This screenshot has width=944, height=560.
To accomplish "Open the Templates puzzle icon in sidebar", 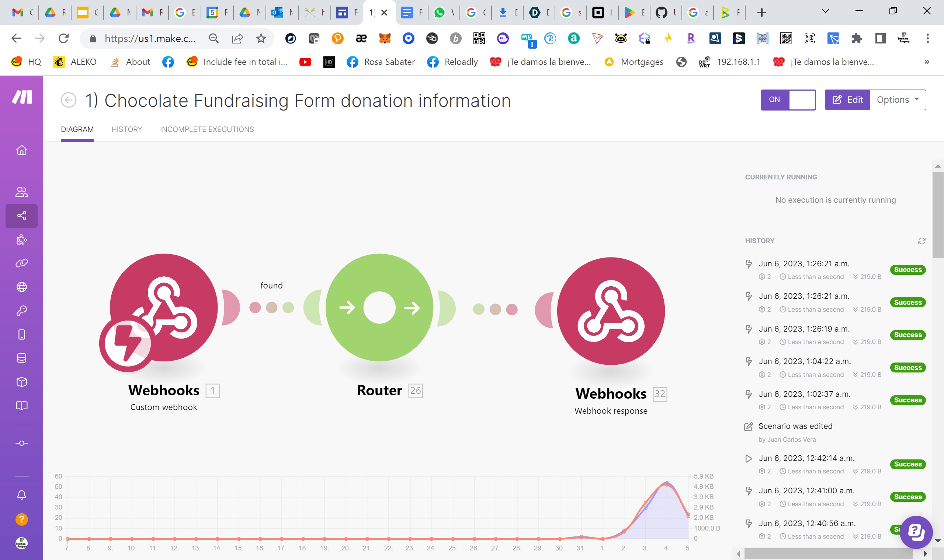I will click(x=21, y=239).
